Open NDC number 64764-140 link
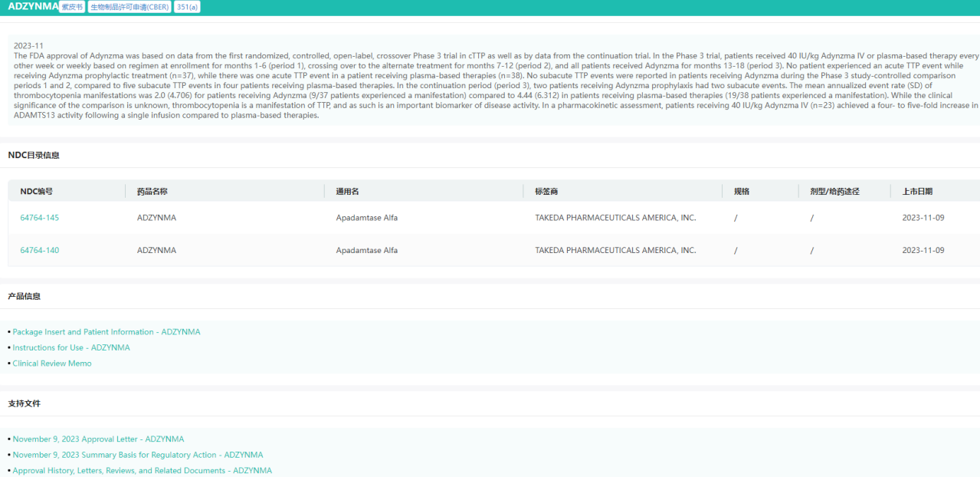This screenshot has width=980, height=477. [x=39, y=250]
